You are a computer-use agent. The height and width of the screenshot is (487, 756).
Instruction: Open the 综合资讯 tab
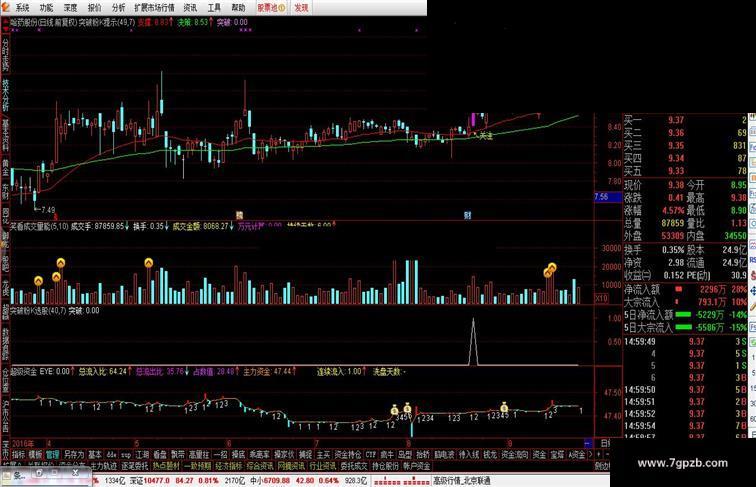[260, 466]
